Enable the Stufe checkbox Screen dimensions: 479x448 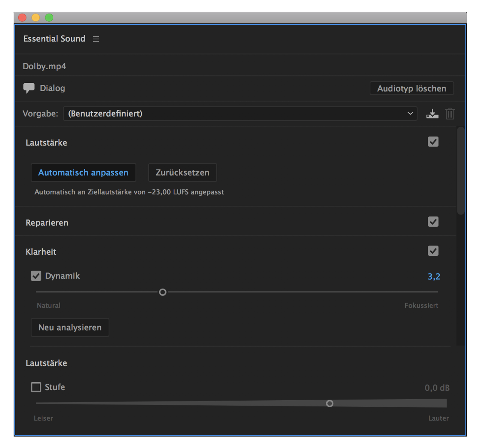pos(36,387)
